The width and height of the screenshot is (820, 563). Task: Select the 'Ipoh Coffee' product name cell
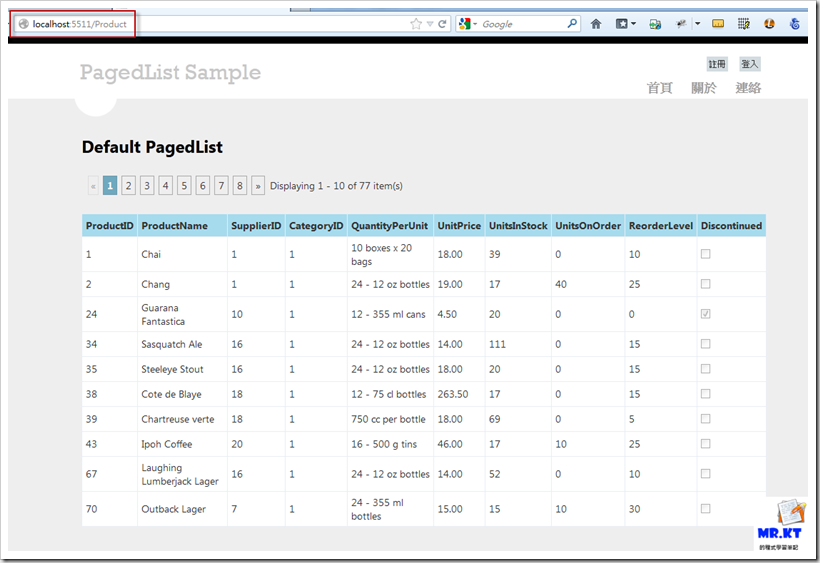click(x=183, y=444)
